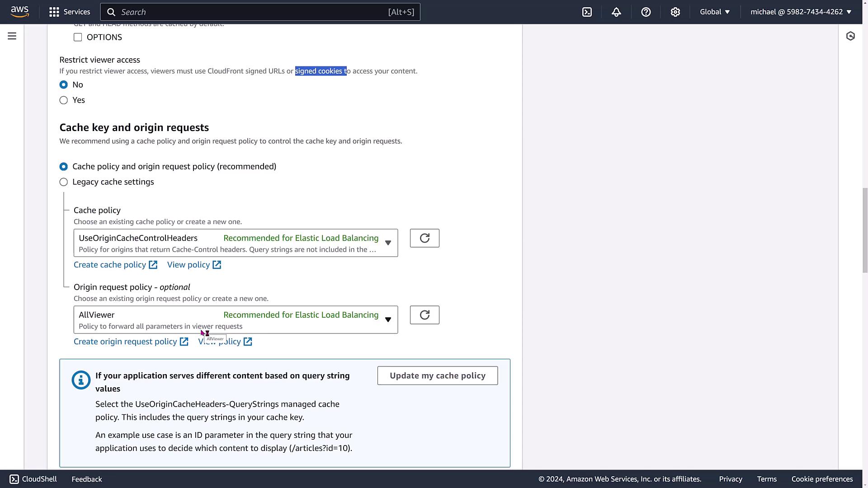Expand the Global region selector

pos(715,12)
